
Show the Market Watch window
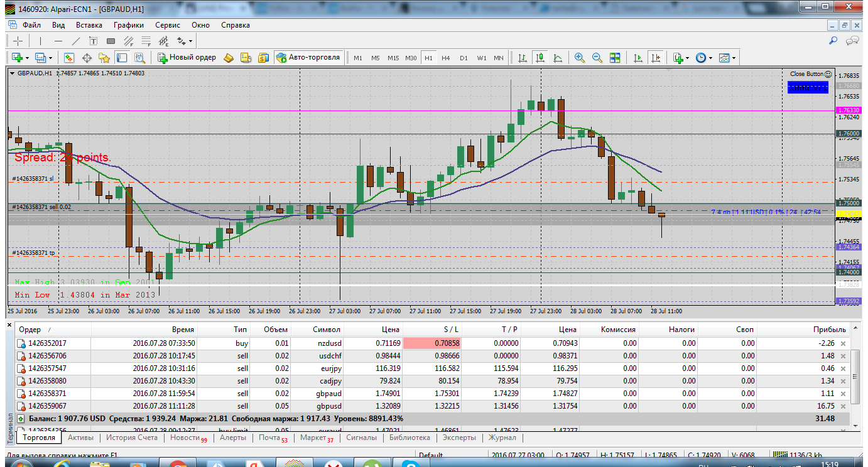[x=69, y=58]
